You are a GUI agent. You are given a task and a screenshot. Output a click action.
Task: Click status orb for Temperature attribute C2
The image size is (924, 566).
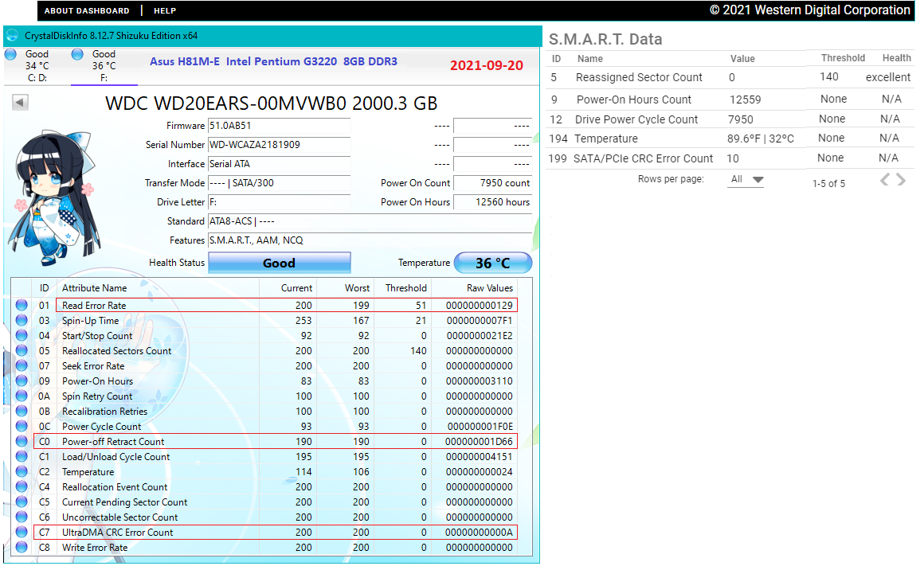[22, 472]
